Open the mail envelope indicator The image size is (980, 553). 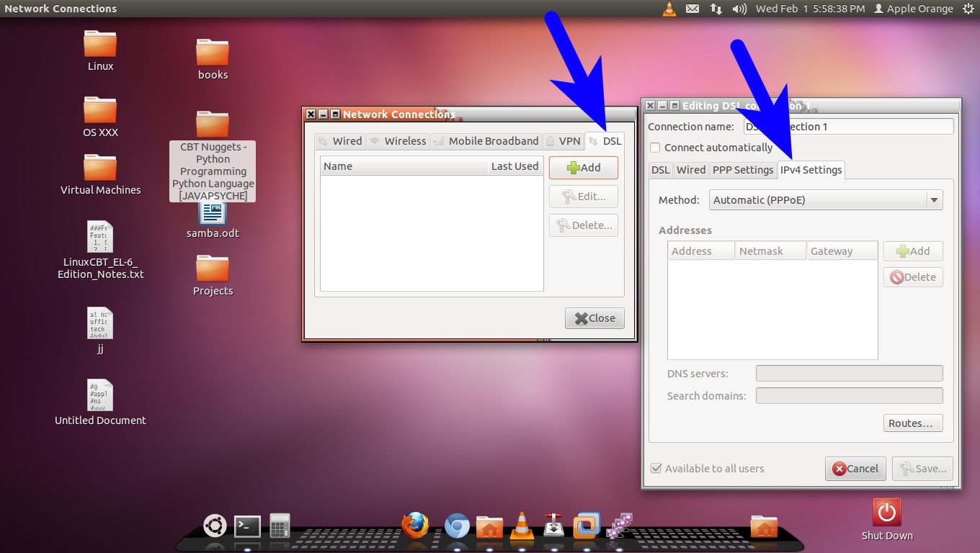[x=692, y=9]
